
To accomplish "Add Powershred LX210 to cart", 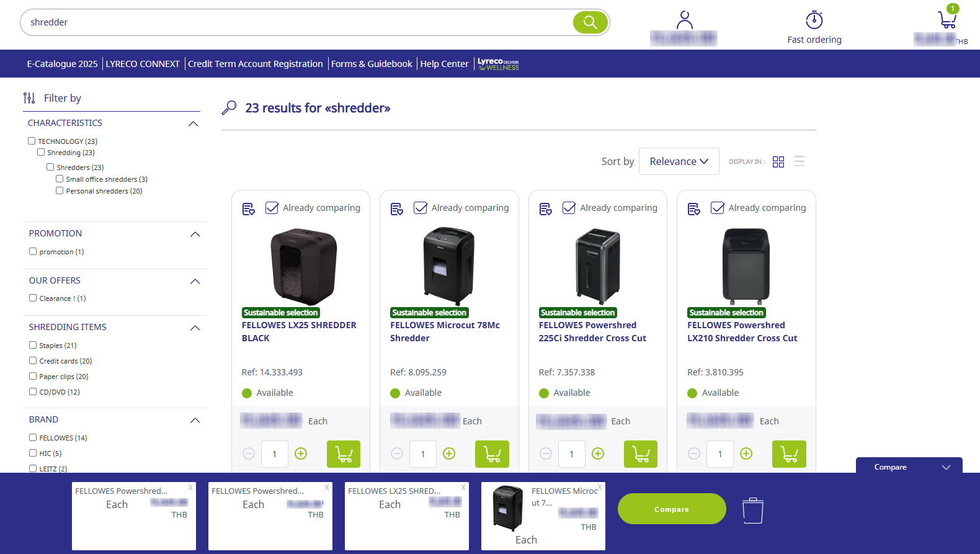I will 789,454.
